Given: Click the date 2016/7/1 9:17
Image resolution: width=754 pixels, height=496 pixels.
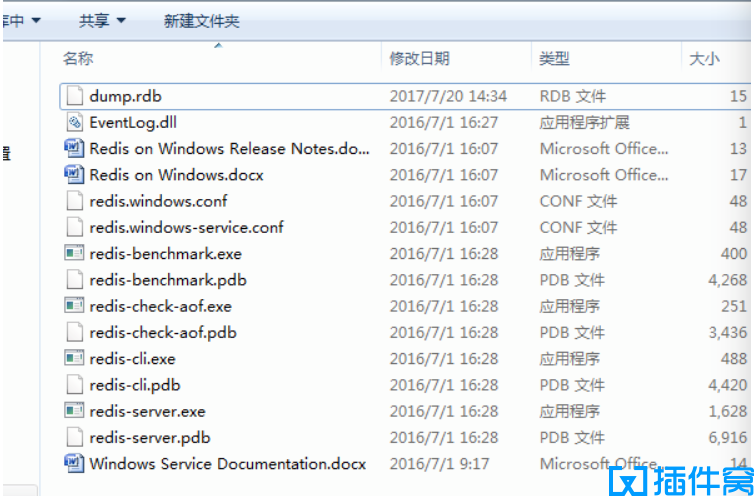Looking at the screenshot, I should pos(439,463).
